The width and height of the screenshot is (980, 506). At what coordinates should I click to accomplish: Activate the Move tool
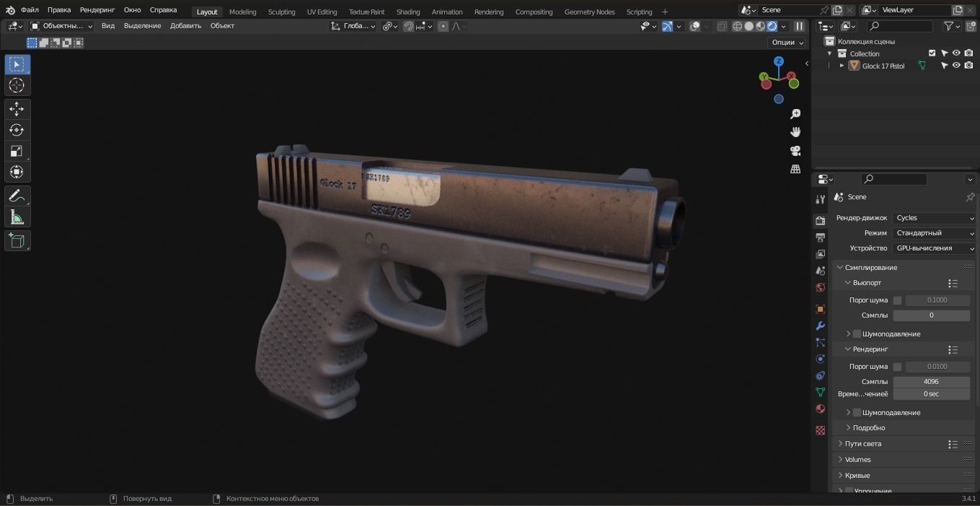point(17,109)
